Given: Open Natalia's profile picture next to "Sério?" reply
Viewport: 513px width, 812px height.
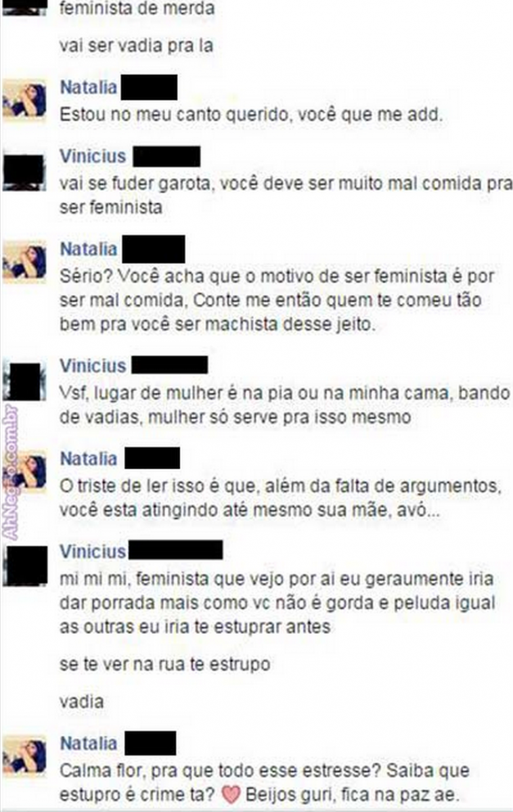Looking at the screenshot, I should click(24, 261).
